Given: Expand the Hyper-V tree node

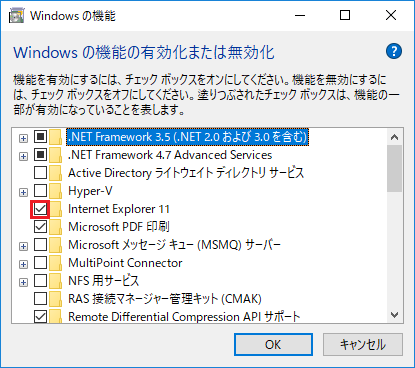Looking at the screenshot, I should tap(23, 192).
